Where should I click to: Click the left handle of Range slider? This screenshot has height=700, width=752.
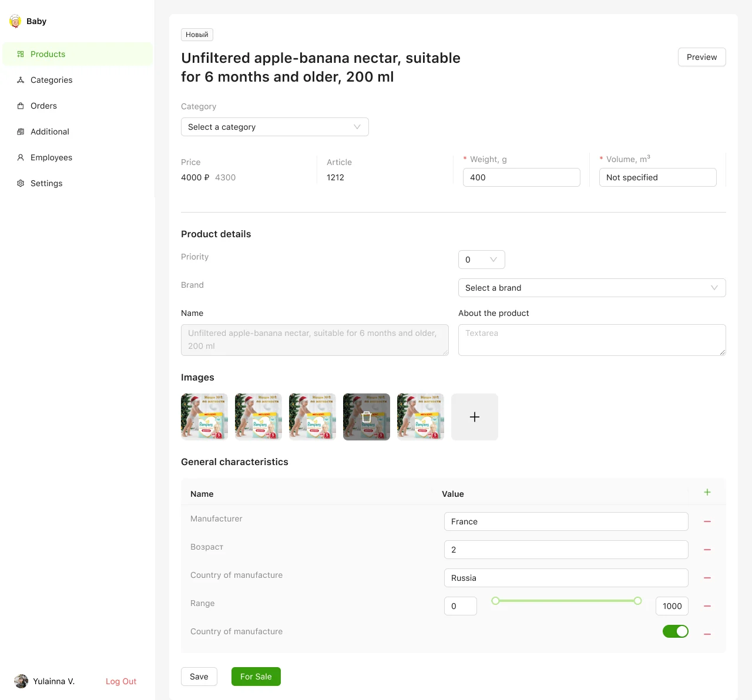click(x=495, y=601)
